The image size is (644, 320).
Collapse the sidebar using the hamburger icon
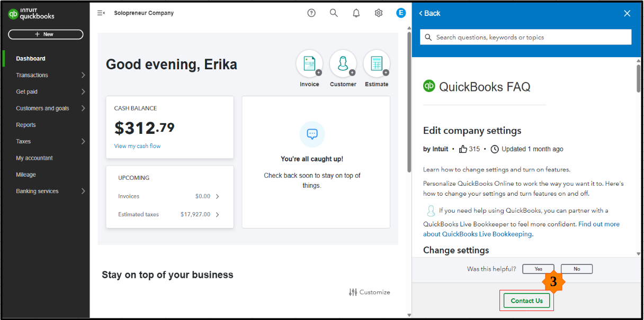pos(101,13)
